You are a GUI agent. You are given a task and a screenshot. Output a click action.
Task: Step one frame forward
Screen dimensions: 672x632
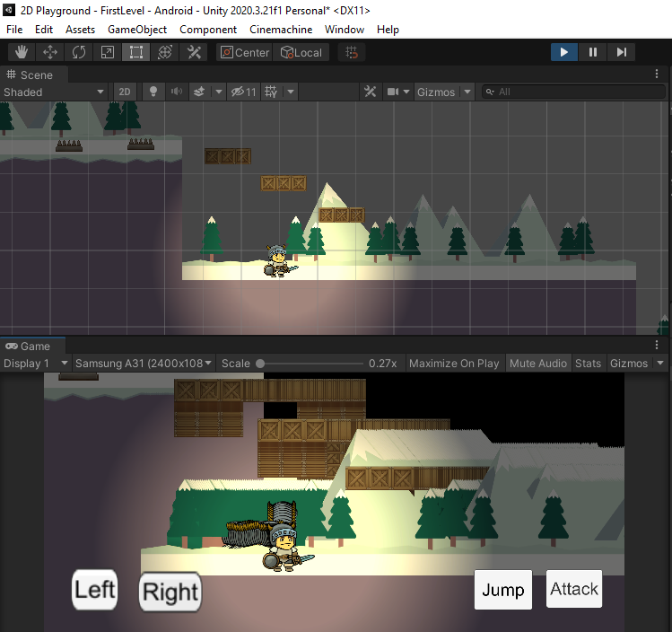[621, 52]
